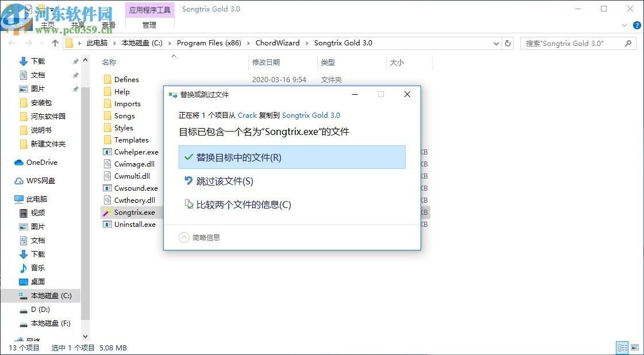Screen dimensions: 644x355
Task: Click the up-one-level arrow icon
Action: 55,43
